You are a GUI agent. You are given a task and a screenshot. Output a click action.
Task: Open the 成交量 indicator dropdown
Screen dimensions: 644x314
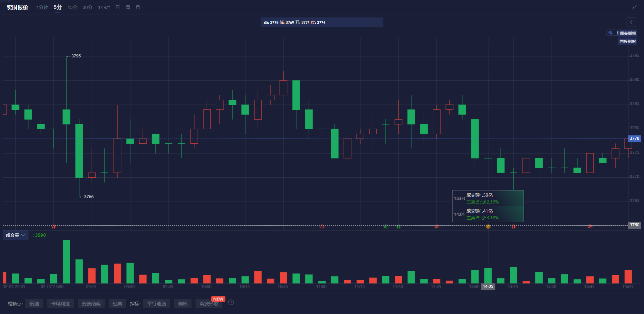15,235
